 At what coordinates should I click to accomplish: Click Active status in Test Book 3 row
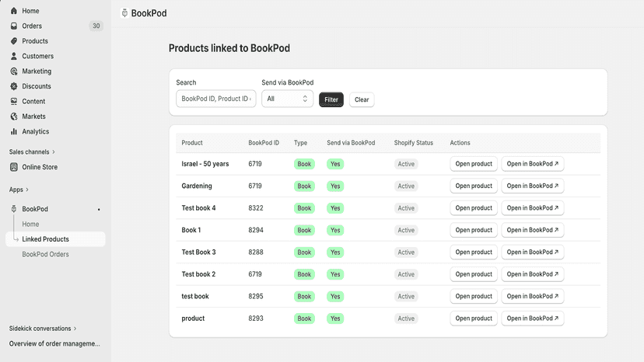pyautogui.click(x=406, y=252)
